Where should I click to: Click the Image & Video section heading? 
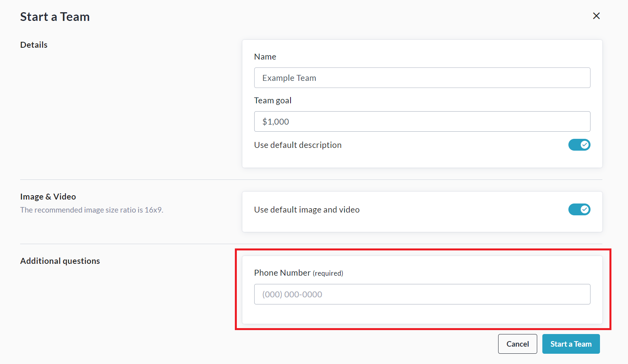point(48,197)
